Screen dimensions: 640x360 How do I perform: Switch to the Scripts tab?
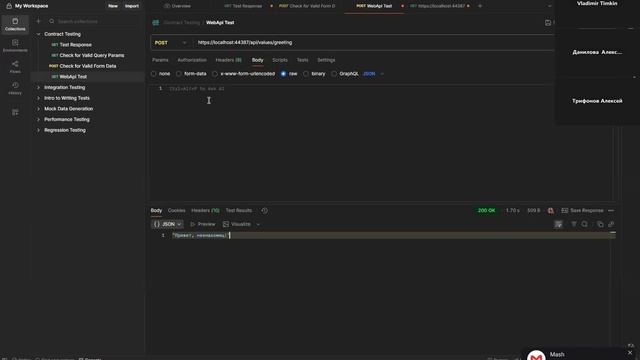(x=280, y=60)
